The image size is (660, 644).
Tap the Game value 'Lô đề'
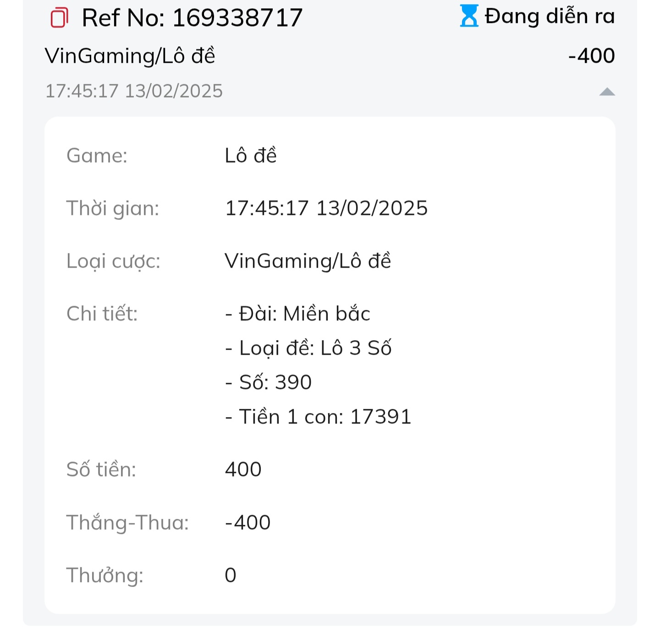[x=251, y=155]
